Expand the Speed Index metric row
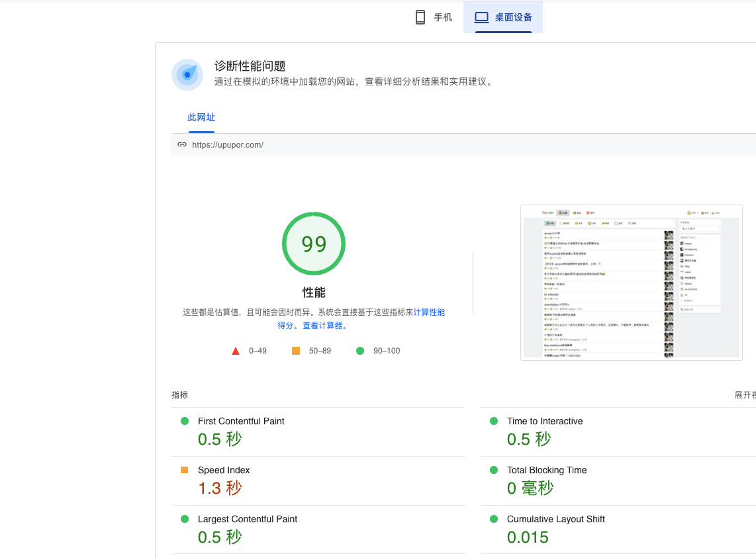This screenshot has width=756, height=558. point(224,471)
